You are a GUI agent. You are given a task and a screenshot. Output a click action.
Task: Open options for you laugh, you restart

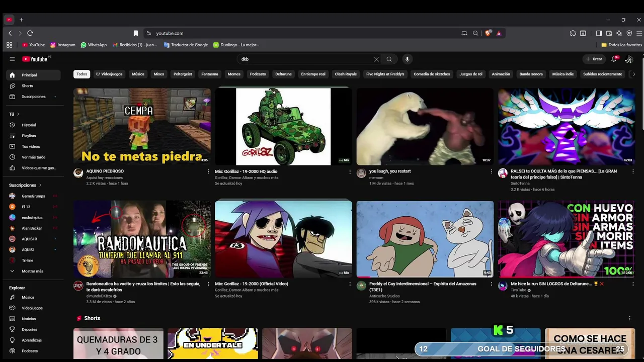click(x=492, y=171)
